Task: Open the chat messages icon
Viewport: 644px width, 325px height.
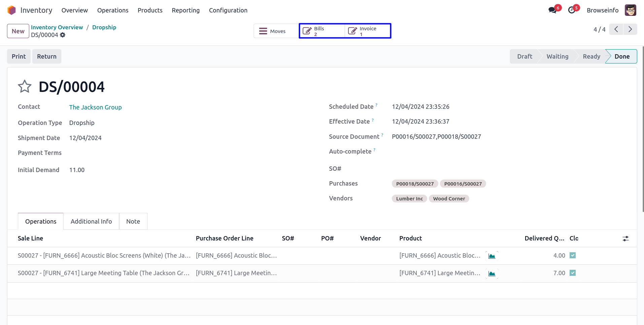Action: pos(552,10)
